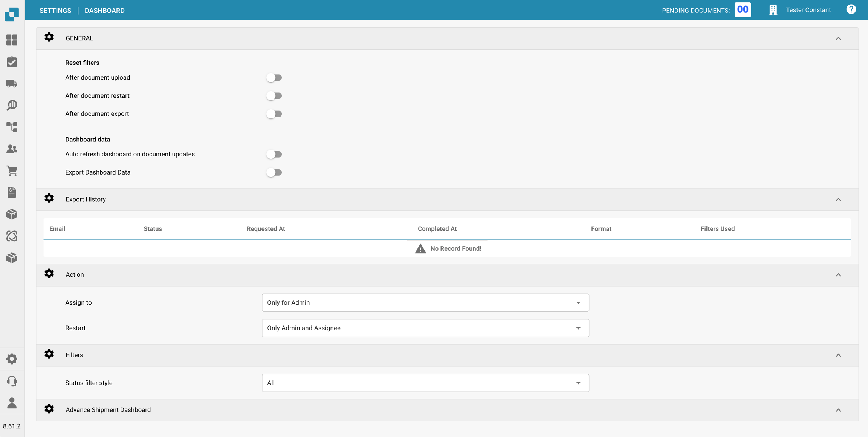Open the analytics magnifier chart icon

pyautogui.click(x=12, y=105)
